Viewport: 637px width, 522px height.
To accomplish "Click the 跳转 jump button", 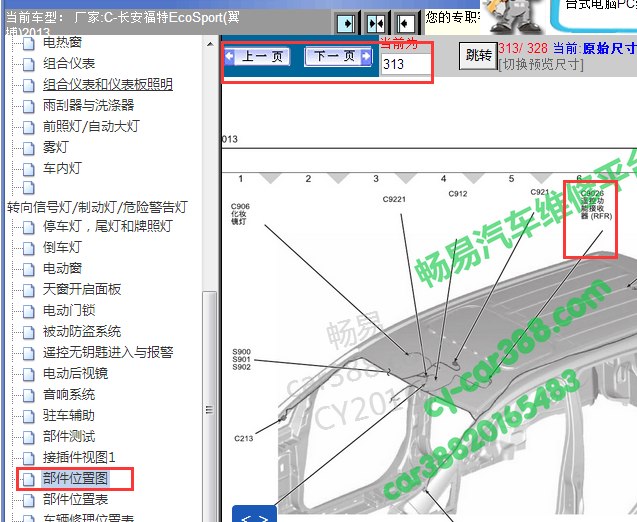I will point(478,55).
